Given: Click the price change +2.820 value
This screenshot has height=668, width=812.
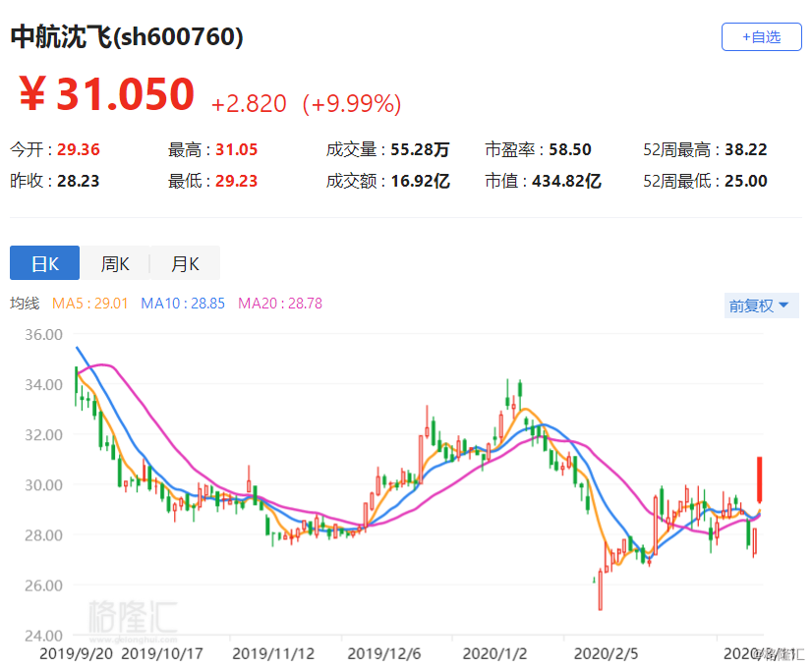Looking at the screenshot, I should (x=249, y=103).
